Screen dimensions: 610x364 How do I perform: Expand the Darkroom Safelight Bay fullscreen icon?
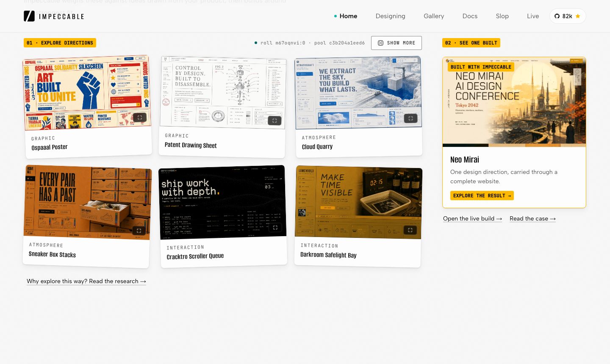coord(410,230)
